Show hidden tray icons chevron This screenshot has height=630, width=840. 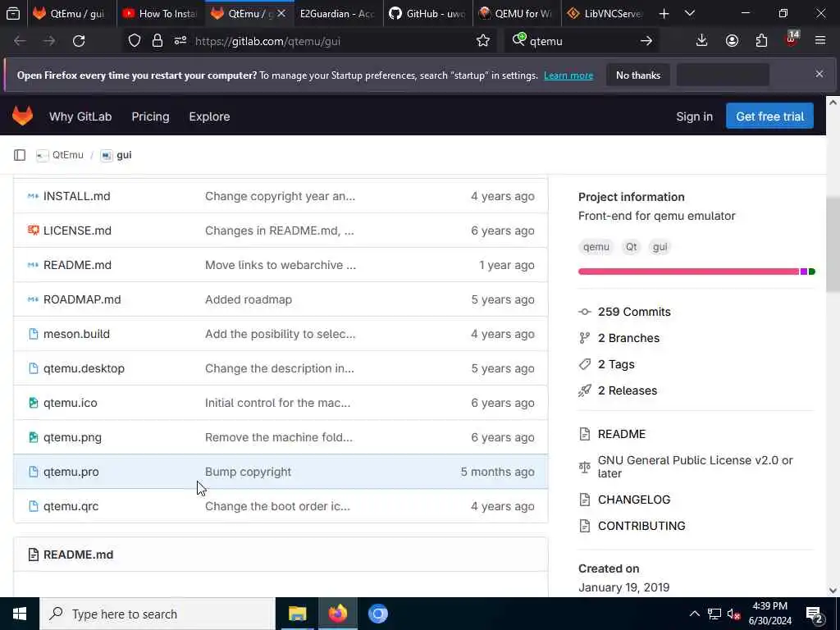pos(694,614)
